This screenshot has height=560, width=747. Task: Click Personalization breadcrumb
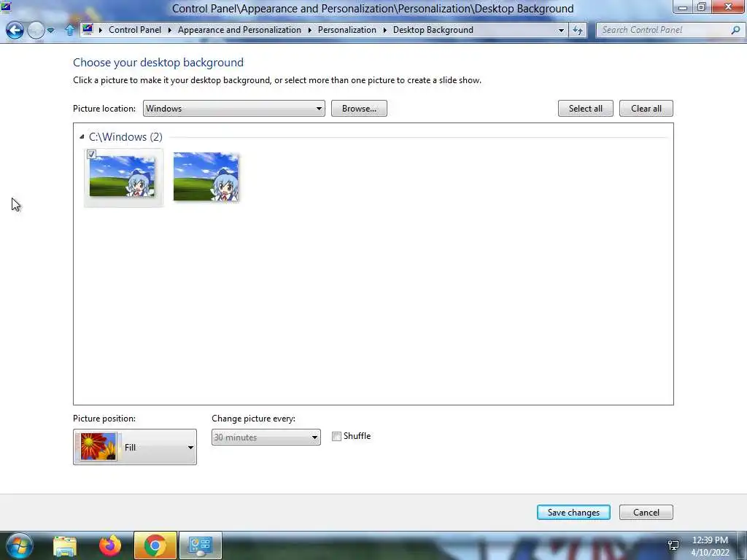(x=347, y=29)
